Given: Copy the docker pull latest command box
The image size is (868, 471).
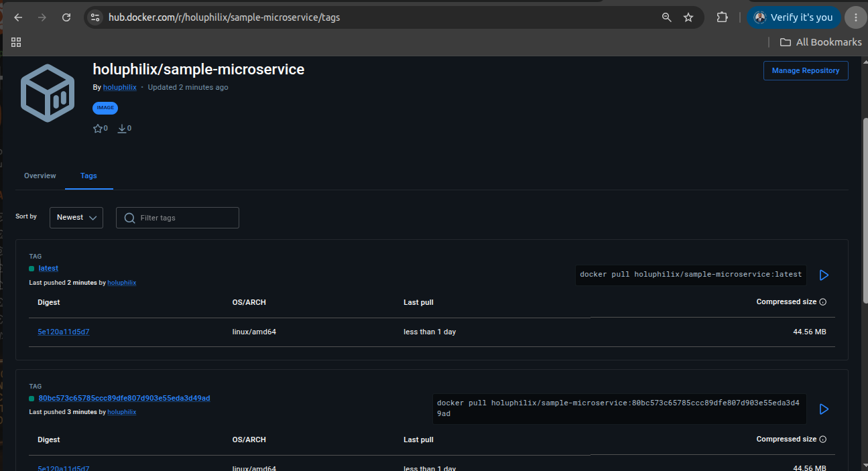Looking at the screenshot, I should [x=691, y=275].
